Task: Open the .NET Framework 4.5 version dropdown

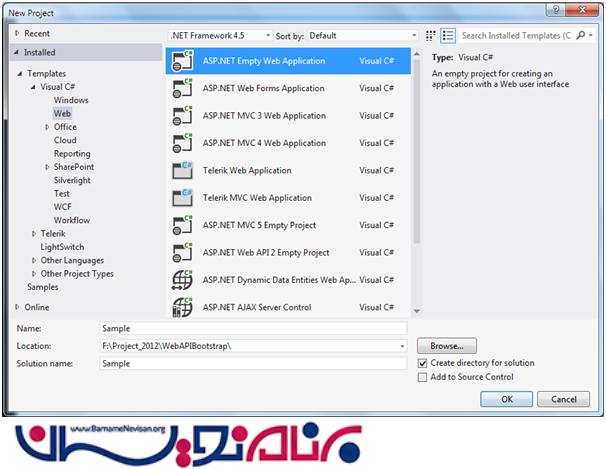Action: point(220,36)
